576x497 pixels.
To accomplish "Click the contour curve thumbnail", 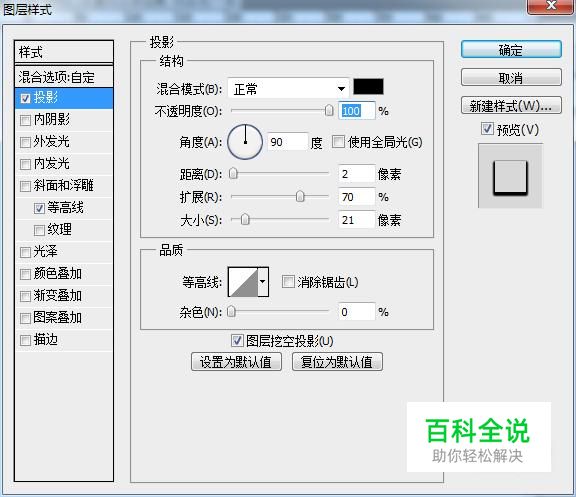I will [243, 282].
